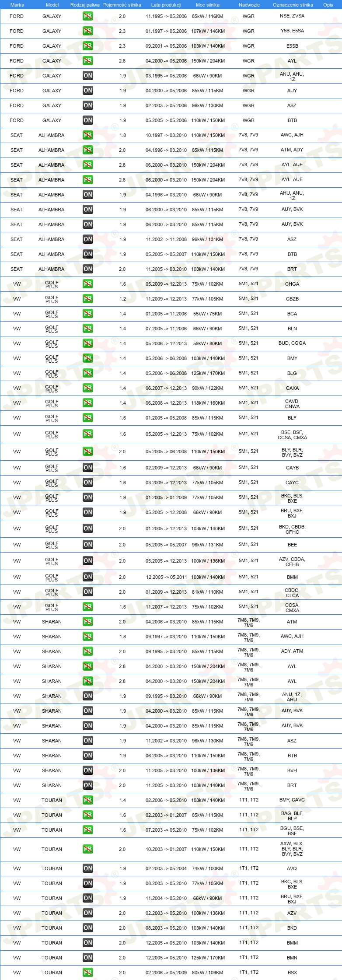The image size is (342, 980).
Task: Select the 11.2002 -> 11.2008 date cell
Action: (x=166, y=239)
